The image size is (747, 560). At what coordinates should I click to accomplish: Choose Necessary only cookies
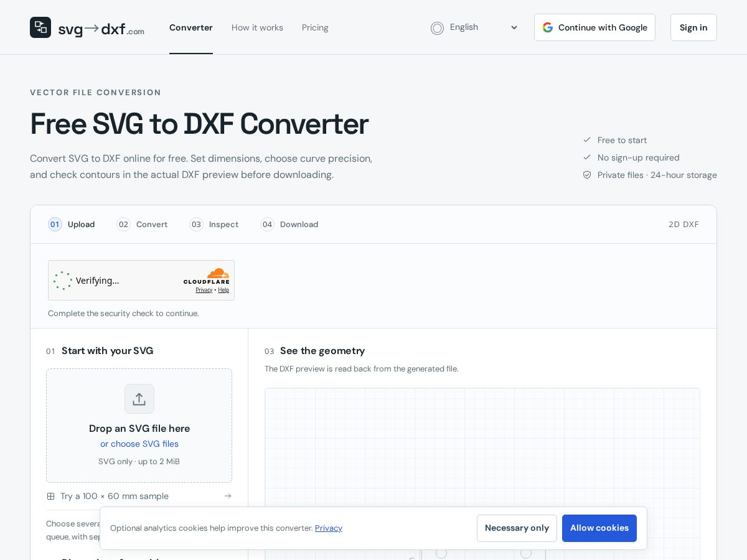coord(517,528)
